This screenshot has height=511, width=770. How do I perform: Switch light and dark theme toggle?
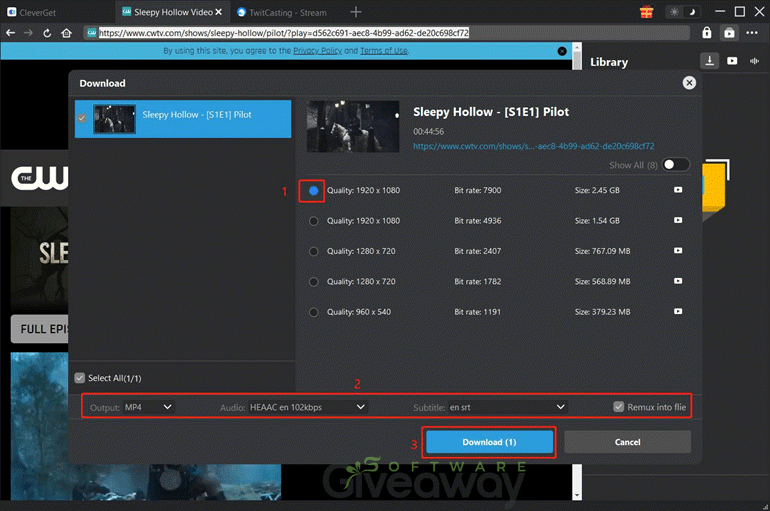tap(683, 12)
